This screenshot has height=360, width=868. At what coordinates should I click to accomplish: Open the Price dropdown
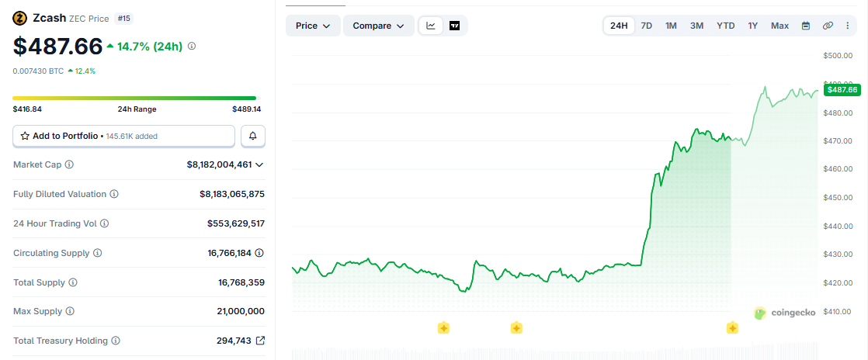tap(313, 26)
